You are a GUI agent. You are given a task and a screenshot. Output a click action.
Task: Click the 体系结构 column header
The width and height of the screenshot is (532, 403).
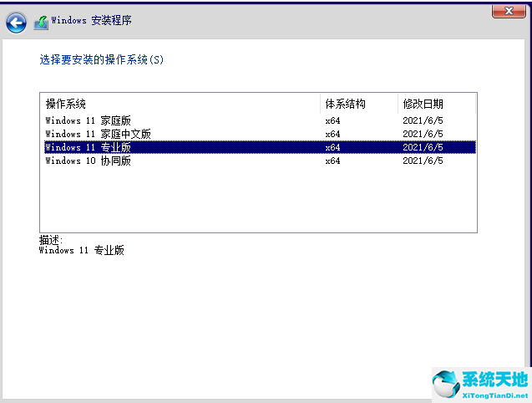pos(359,104)
